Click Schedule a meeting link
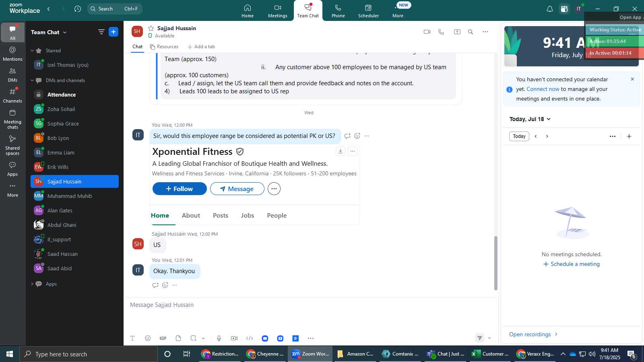Viewport: 644px width, 362px height. [x=572, y=264]
